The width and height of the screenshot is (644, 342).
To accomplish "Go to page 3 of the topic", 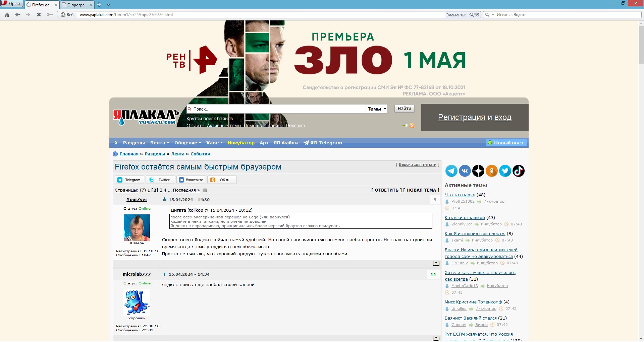I will (161, 190).
